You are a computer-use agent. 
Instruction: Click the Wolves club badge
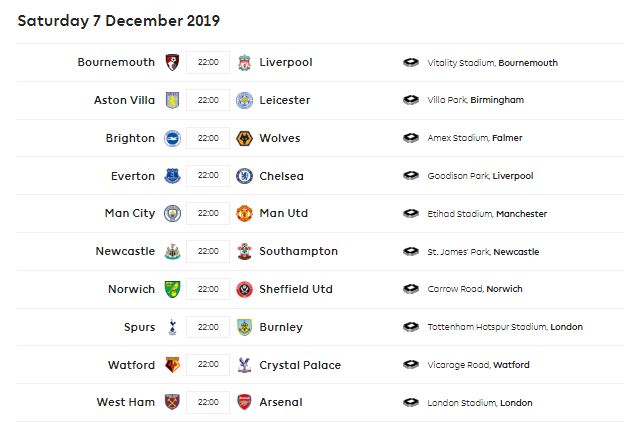click(x=245, y=138)
